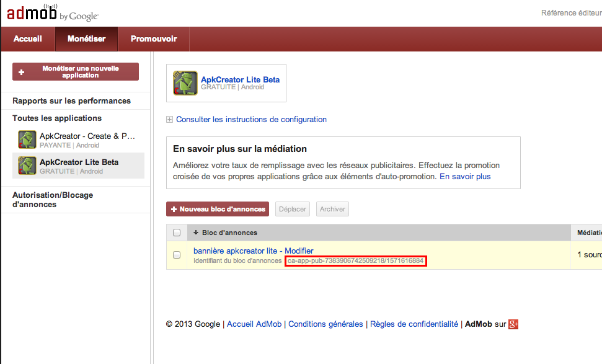Open the Accueil tab

pyautogui.click(x=28, y=39)
